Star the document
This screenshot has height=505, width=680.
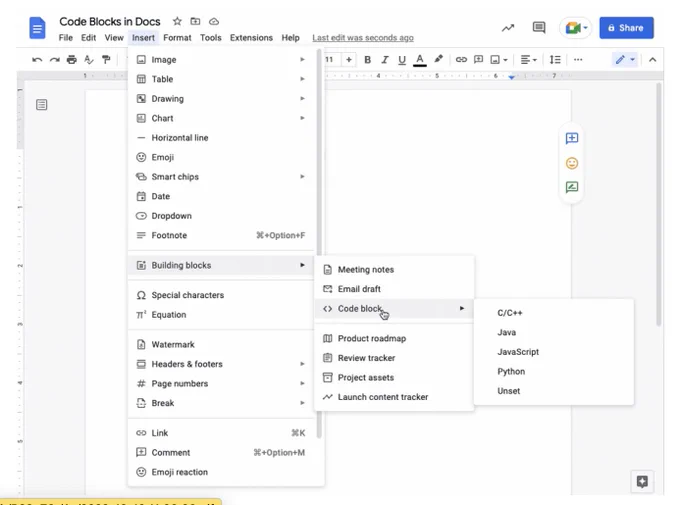[177, 21]
